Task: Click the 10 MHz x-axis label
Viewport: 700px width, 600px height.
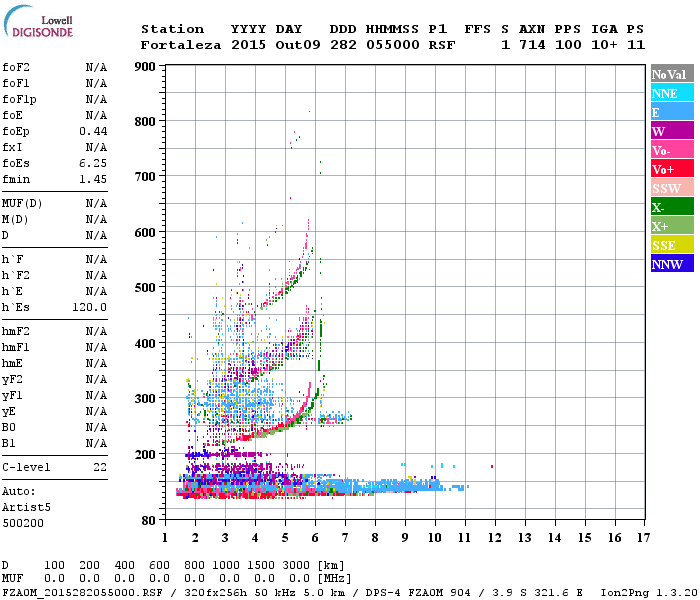Action: (x=435, y=538)
